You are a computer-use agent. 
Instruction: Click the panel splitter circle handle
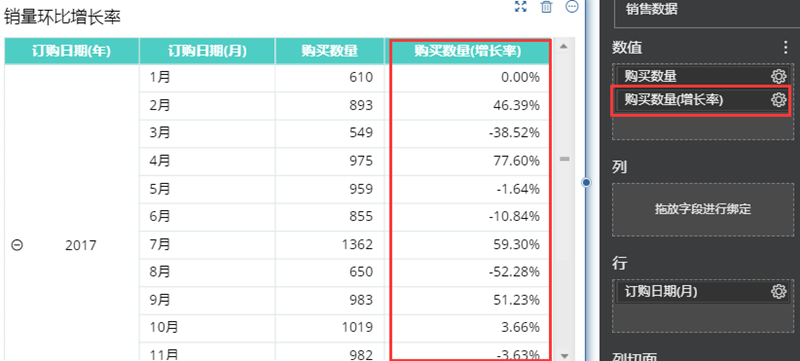(x=587, y=182)
